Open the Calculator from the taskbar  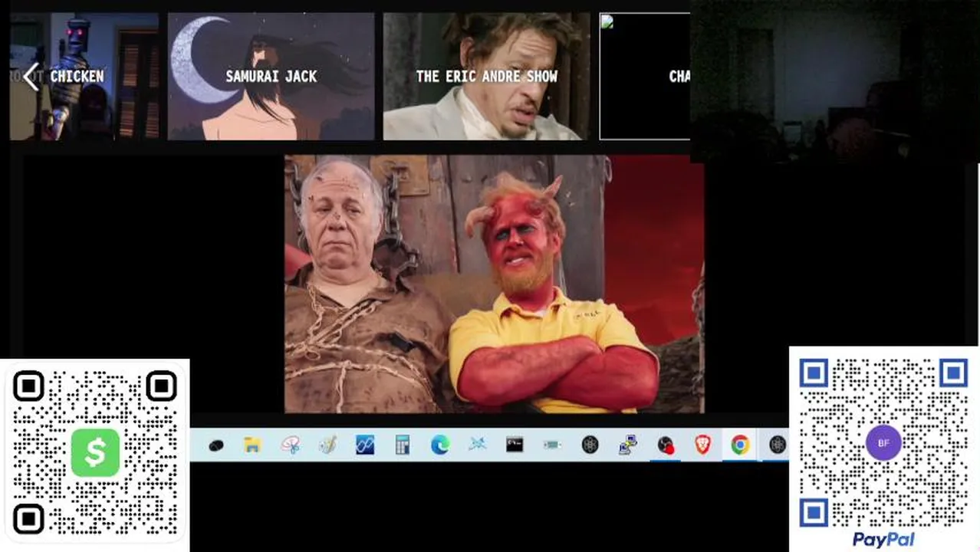pos(403,445)
